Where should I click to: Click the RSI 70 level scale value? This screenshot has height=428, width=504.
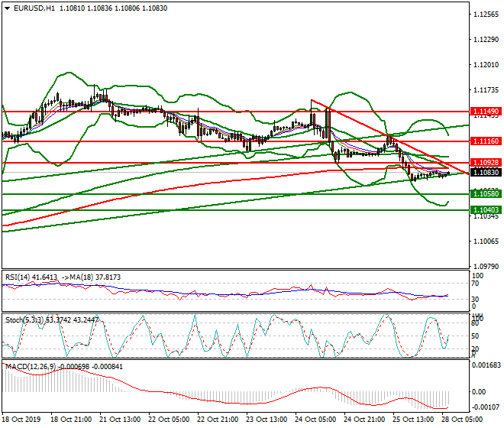pyautogui.click(x=475, y=284)
